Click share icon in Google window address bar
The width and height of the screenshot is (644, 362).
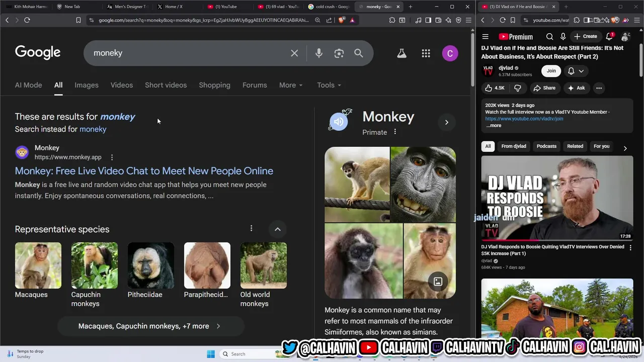(x=329, y=20)
